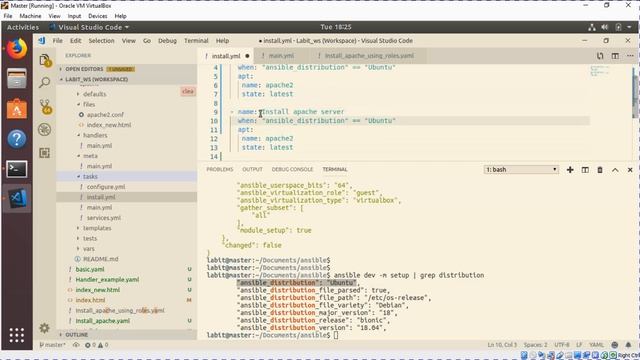
Task: Open the Debug view in activity bar
Action: [44, 130]
